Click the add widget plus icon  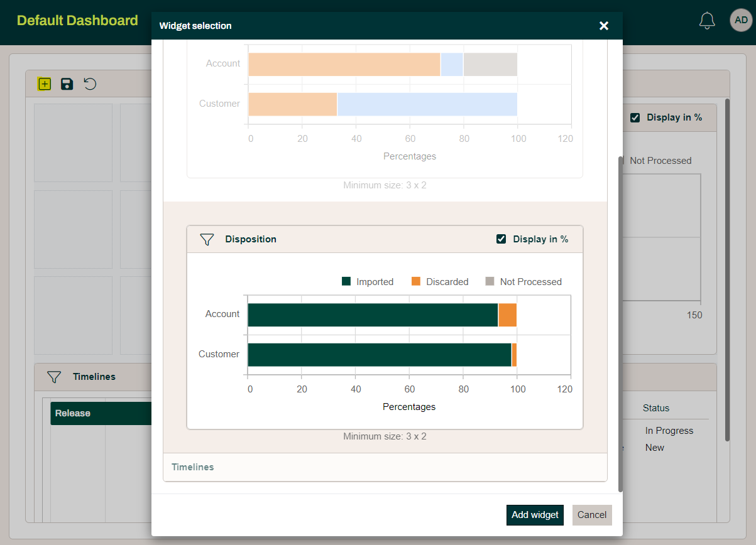point(44,84)
